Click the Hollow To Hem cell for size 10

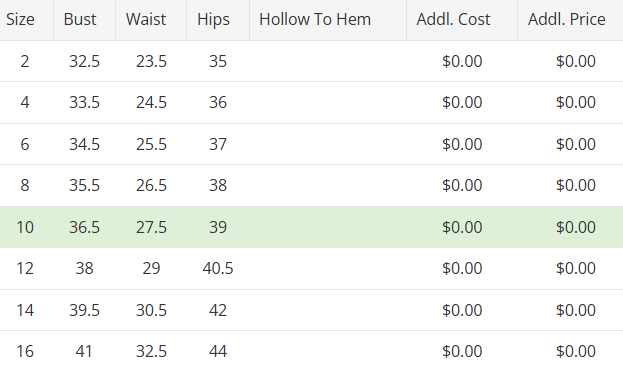328,227
